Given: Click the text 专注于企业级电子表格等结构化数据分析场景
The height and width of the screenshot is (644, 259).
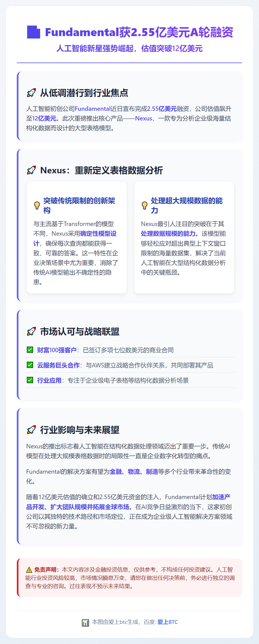Looking at the screenshot, I should [128, 380].
